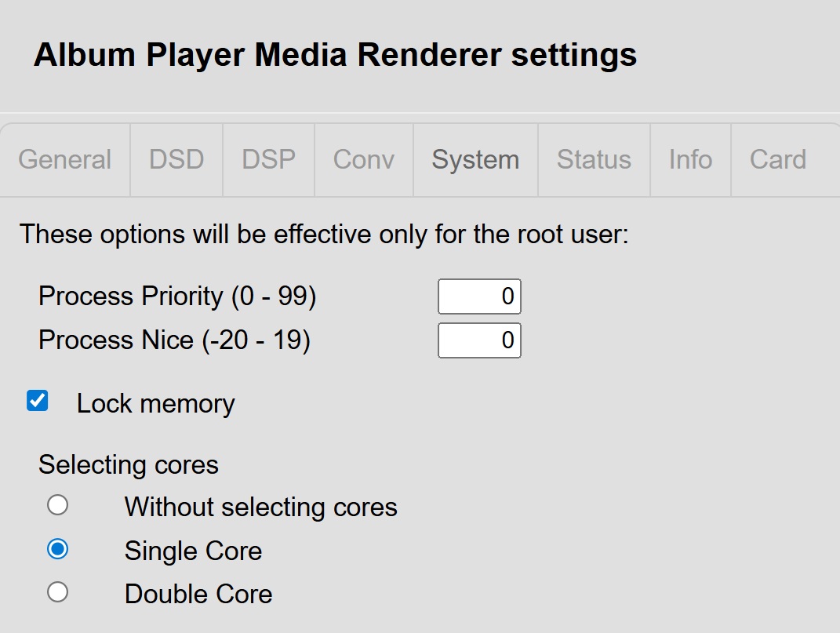840x633 pixels.
Task: View the Status tab
Action: click(594, 160)
